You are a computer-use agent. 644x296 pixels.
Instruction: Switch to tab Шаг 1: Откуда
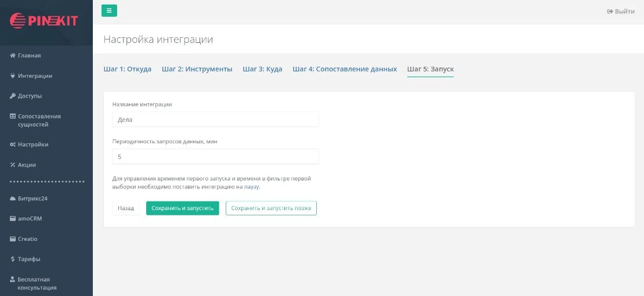(127, 69)
